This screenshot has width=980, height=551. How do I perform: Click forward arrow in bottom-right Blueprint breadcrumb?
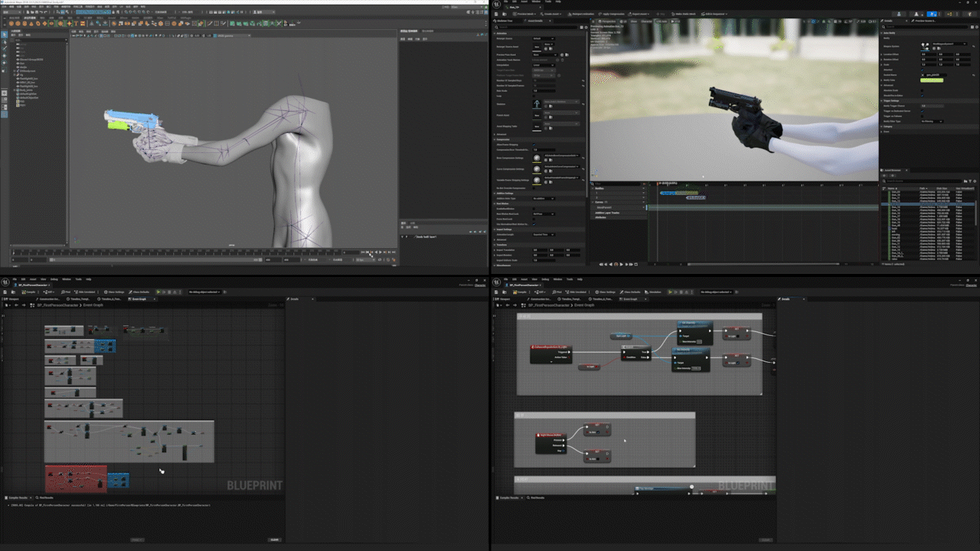coord(514,305)
